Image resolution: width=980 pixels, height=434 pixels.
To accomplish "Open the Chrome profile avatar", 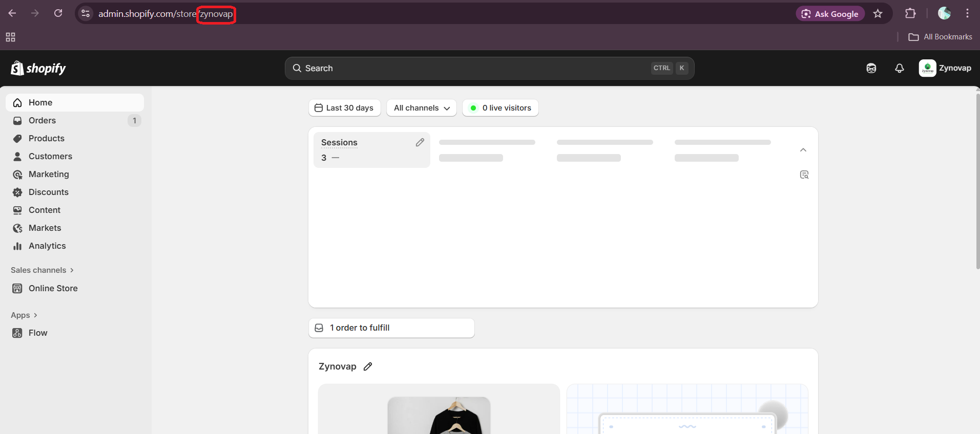I will coord(944,14).
